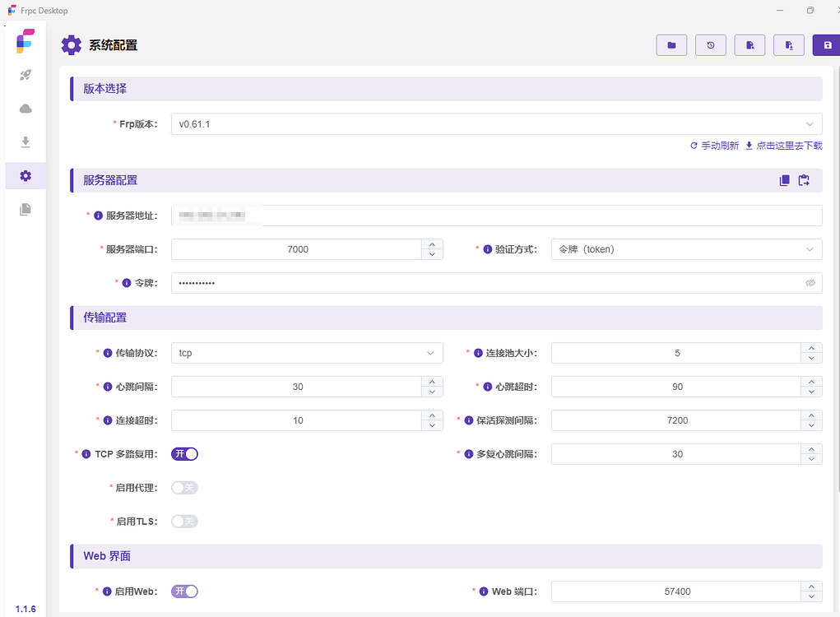
Task: Toggle the 启用Web switch
Action: click(x=184, y=591)
